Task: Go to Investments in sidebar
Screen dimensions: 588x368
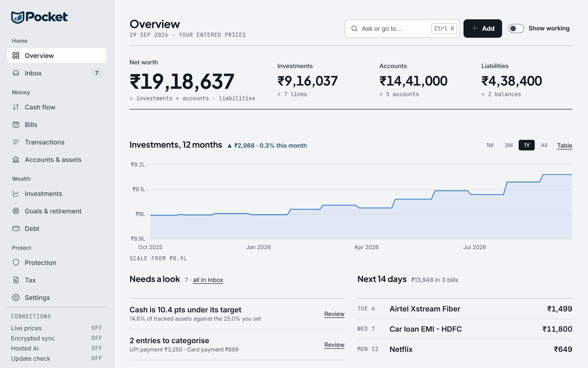Action: pos(57,194)
